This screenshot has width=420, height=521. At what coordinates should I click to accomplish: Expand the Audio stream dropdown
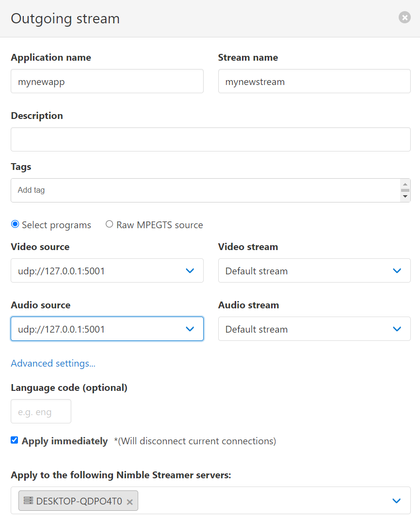coord(314,329)
